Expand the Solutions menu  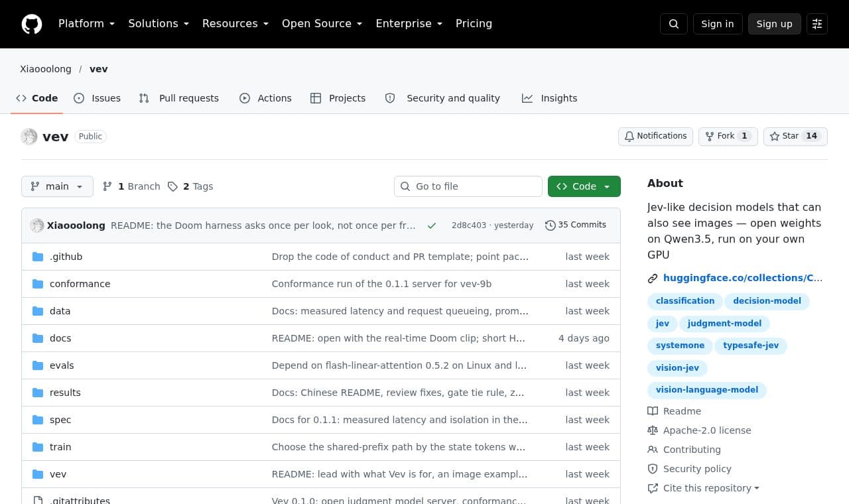click(159, 24)
